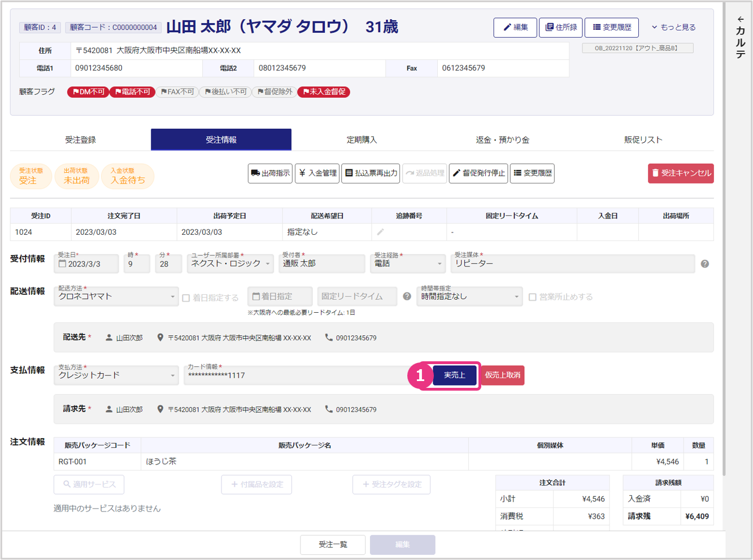Click the カルテ back arrow in sidebar
This screenshot has height=560, width=753.
pyautogui.click(x=740, y=19)
